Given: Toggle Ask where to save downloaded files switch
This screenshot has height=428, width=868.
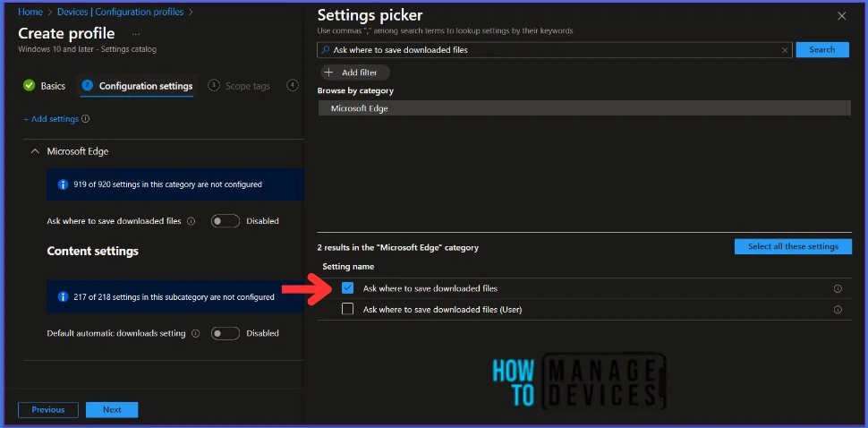Looking at the screenshot, I should click(x=226, y=221).
